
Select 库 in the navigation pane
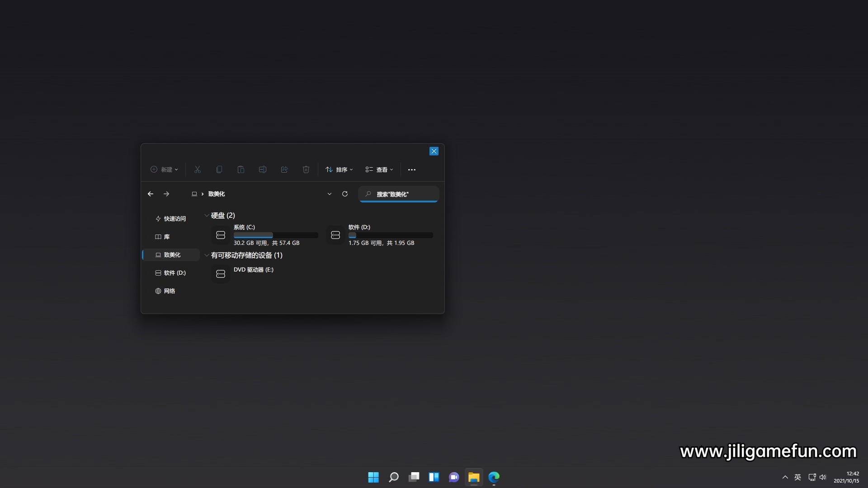click(x=171, y=237)
